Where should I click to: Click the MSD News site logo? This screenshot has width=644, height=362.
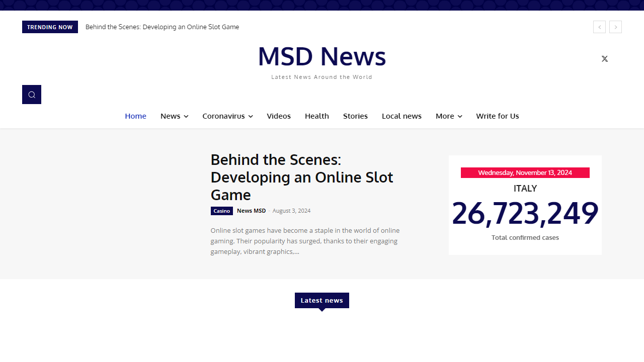click(321, 56)
